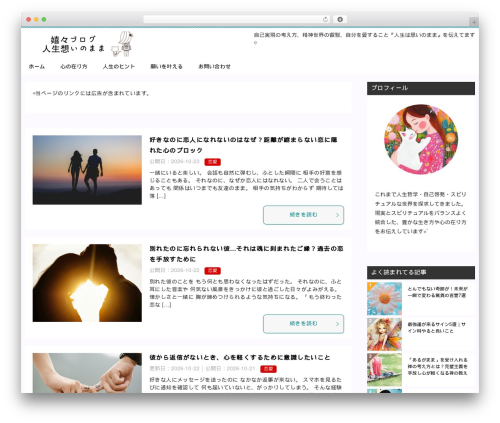Click the browser address bar
The height and width of the screenshot is (423, 500).
point(236,19)
